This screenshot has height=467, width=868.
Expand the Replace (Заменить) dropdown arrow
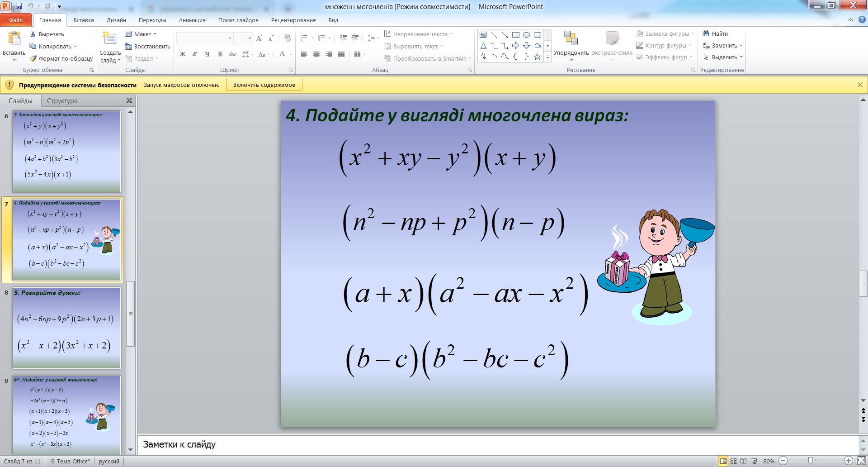(x=741, y=45)
